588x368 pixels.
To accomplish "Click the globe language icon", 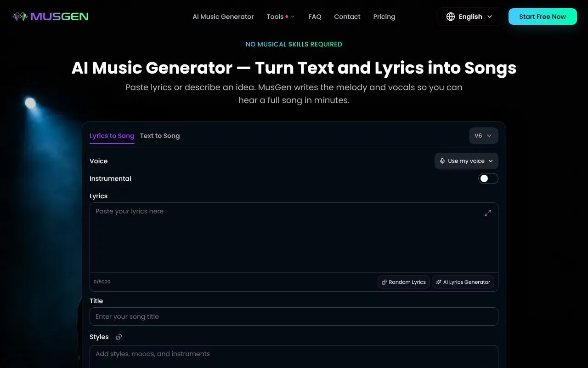I will coord(451,17).
